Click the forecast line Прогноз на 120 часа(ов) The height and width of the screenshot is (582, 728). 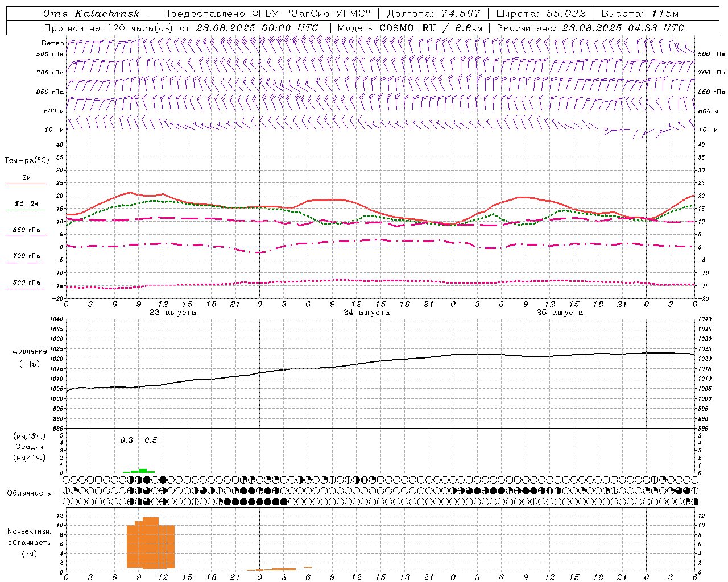pos(109,28)
